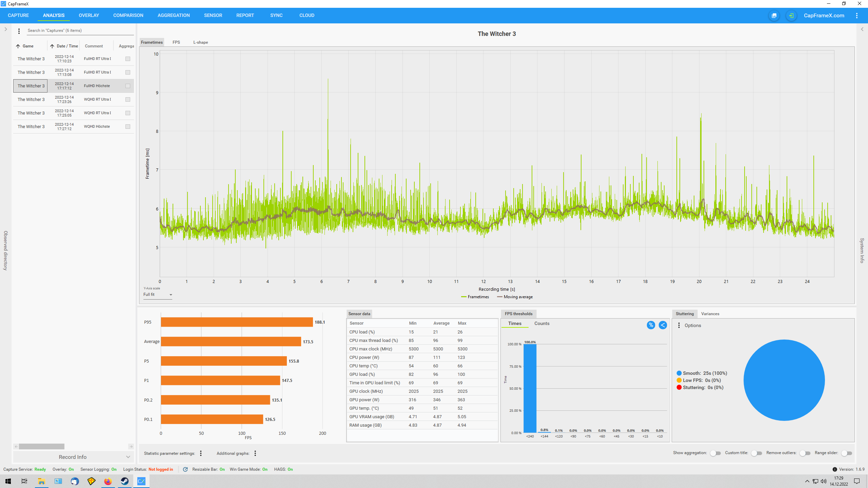The width and height of the screenshot is (868, 488).
Task: Click the login icon in header
Action: (791, 16)
